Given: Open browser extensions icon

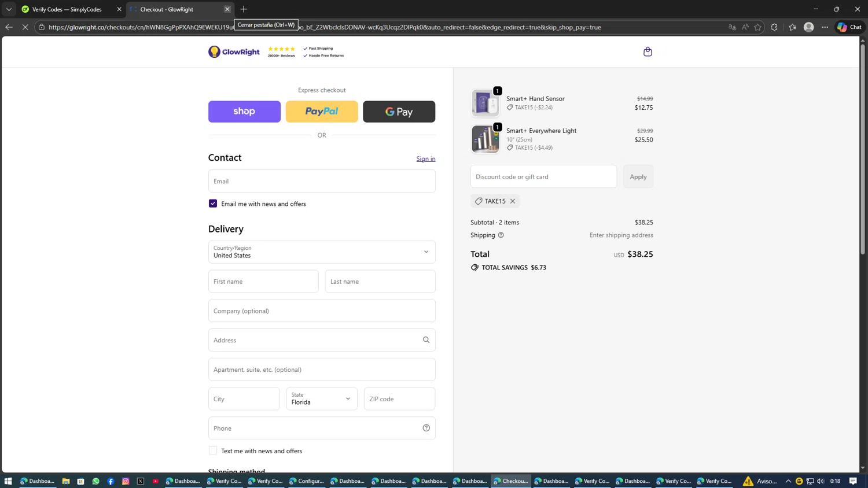Looking at the screenshot, I should 774,27.
